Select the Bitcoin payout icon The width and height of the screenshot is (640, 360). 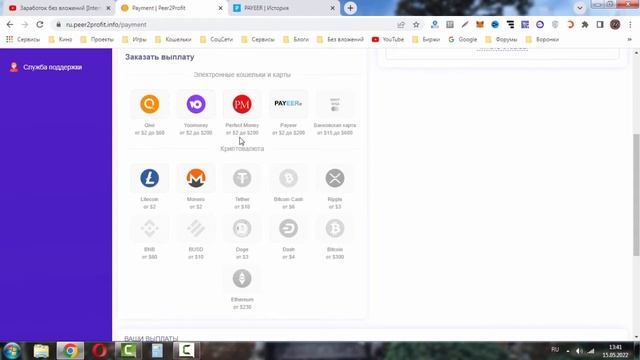tap(335, 229)
